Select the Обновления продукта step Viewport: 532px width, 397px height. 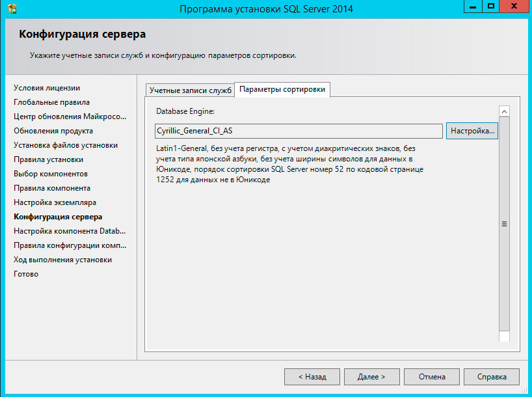tap(53, 131)
